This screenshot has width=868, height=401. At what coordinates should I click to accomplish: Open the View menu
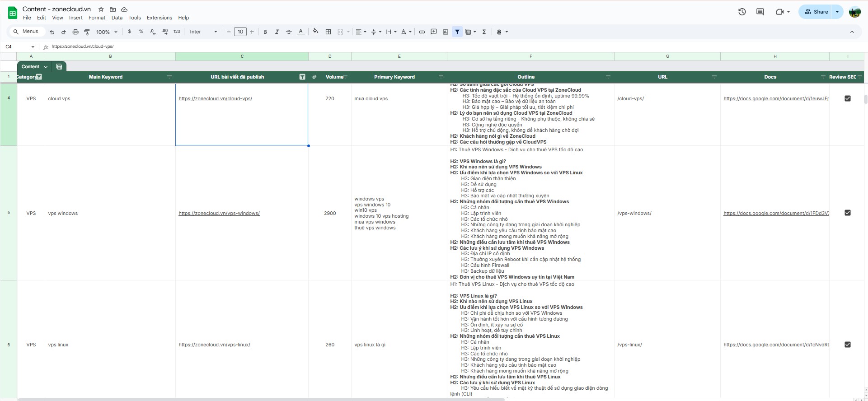pos(57,18)
